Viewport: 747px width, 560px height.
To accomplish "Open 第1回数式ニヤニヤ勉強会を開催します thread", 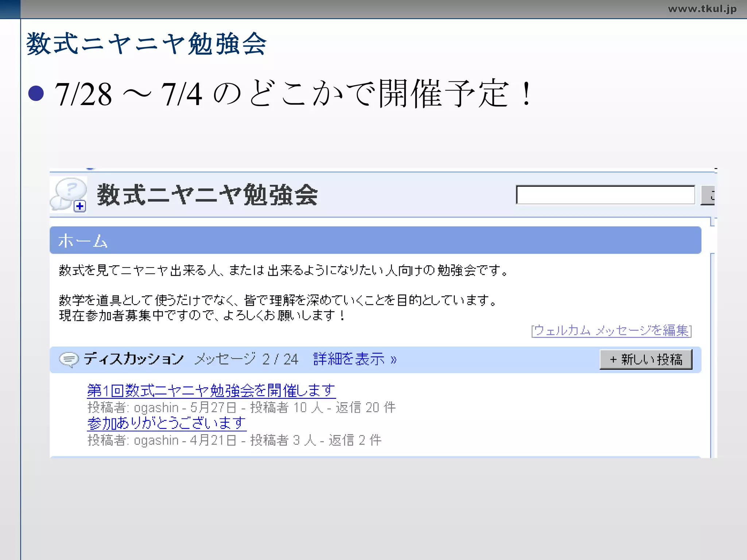I will [211, 390].
